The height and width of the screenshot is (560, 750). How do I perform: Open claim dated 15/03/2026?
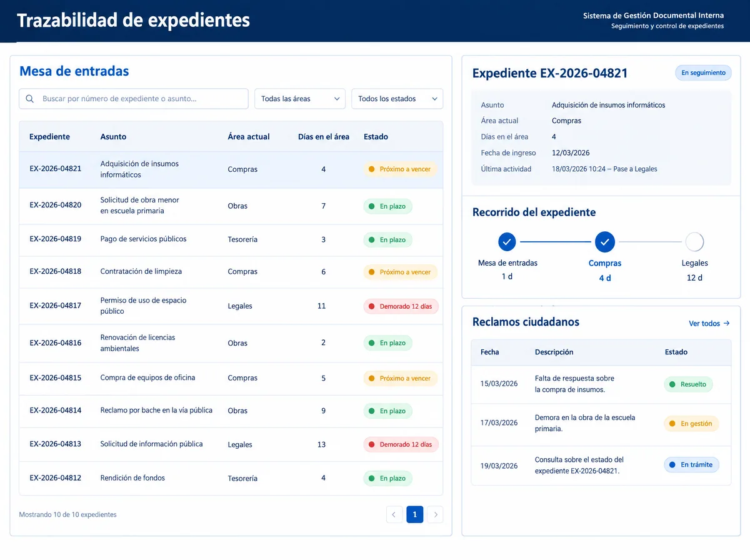[x=601, y=384]
